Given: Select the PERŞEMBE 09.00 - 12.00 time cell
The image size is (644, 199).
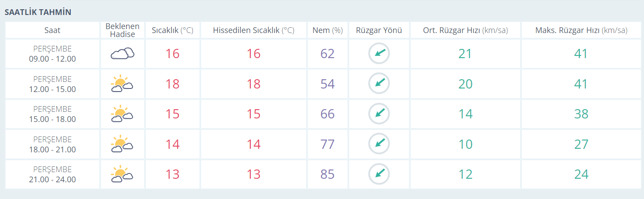Looking at the screenshot, I should pos(52,54).
